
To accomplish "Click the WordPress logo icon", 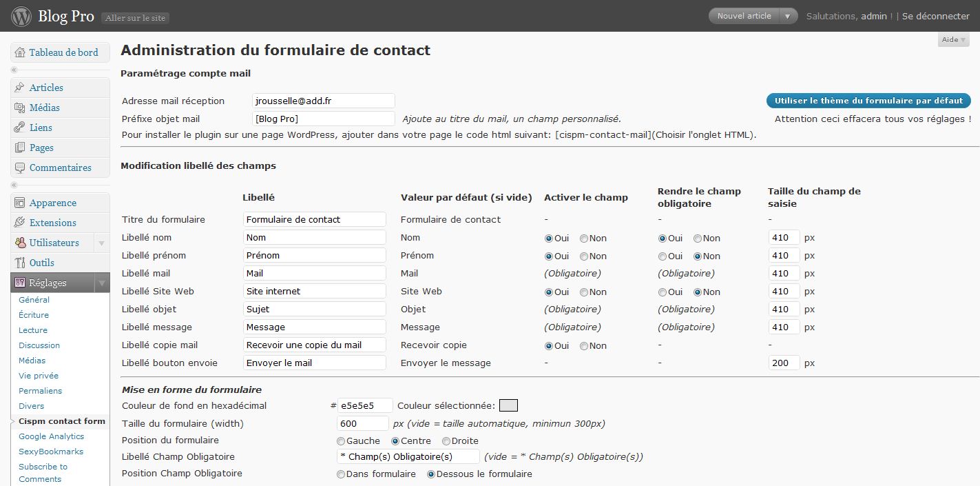I will [x=21, y=16].
